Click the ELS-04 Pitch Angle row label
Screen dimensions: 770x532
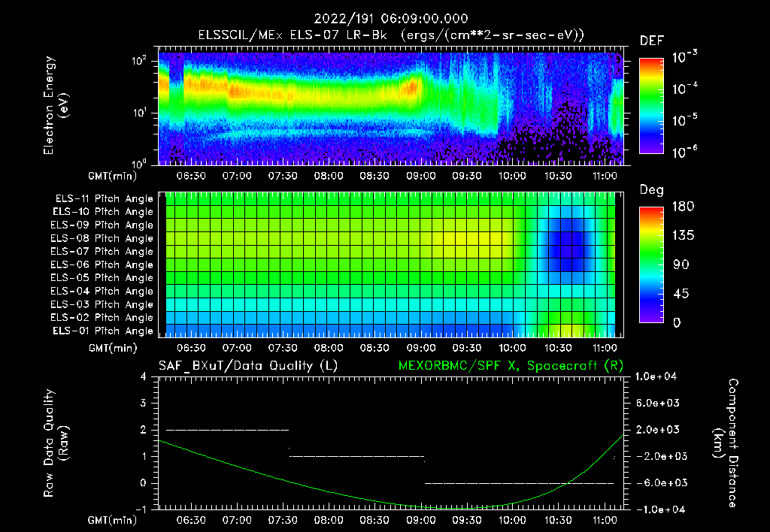point(102,292)
